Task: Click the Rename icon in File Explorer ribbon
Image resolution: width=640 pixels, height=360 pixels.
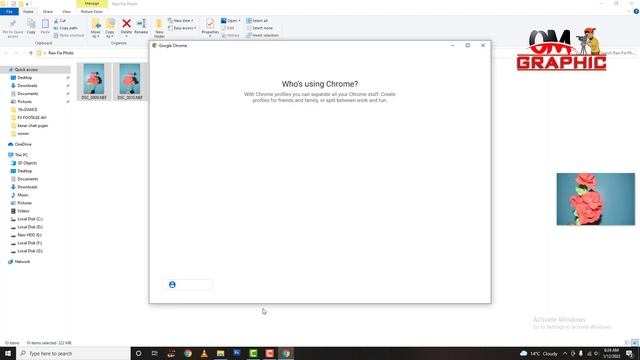Action: tap(141, 24)
